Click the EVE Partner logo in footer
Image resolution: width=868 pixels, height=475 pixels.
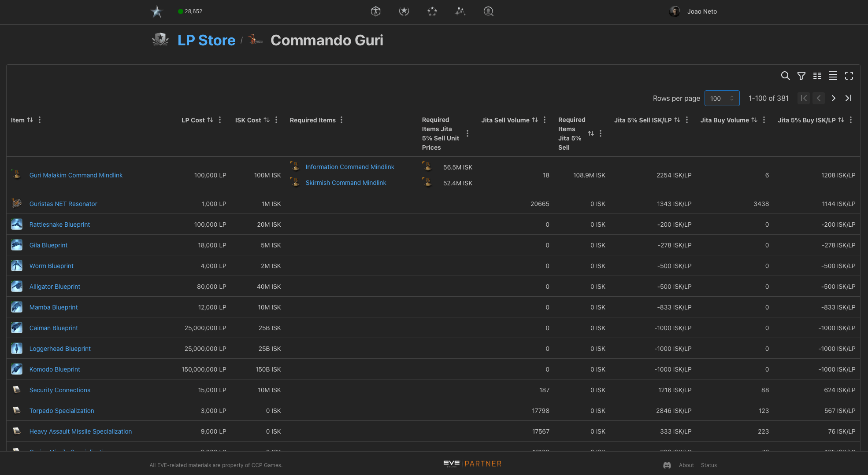472,464
